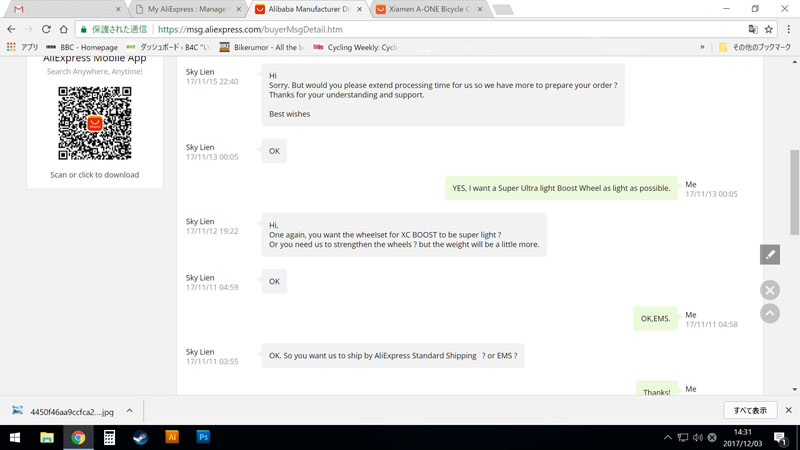Open the Windows Start menu

[x=15, y=437]
